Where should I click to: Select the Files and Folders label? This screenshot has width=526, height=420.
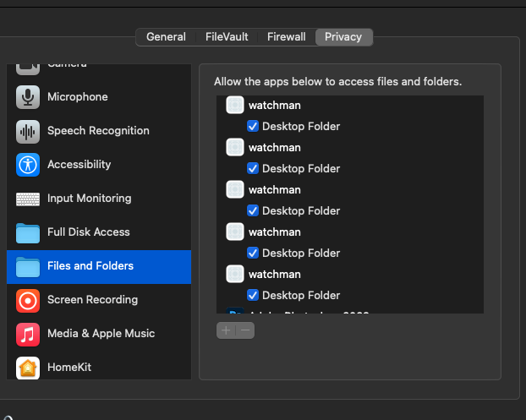90,266
